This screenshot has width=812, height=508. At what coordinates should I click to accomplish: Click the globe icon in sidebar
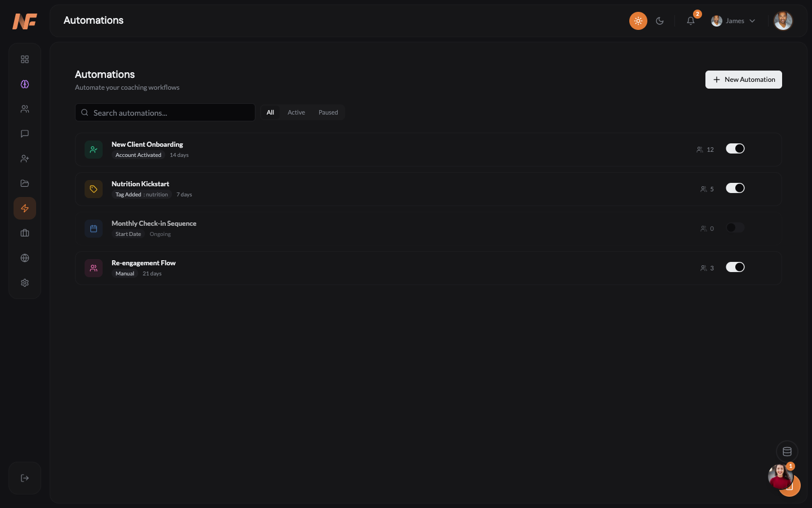25,258
